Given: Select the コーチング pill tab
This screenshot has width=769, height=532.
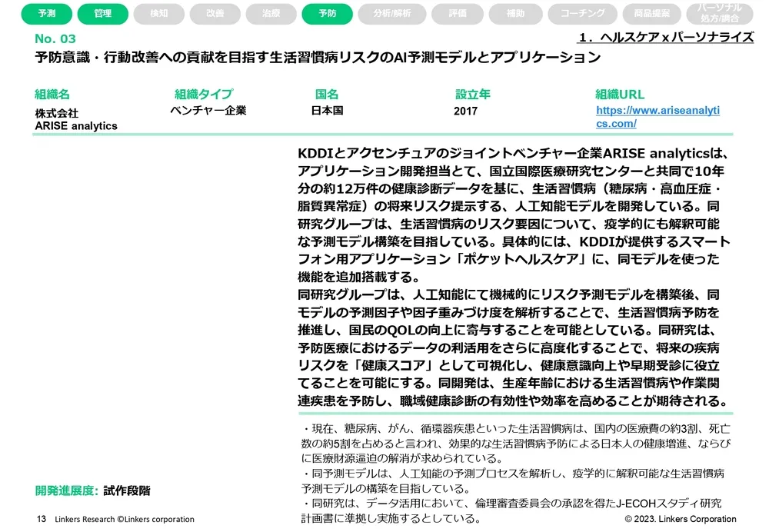Looking at the screenshot, I should tap(583, 14).
